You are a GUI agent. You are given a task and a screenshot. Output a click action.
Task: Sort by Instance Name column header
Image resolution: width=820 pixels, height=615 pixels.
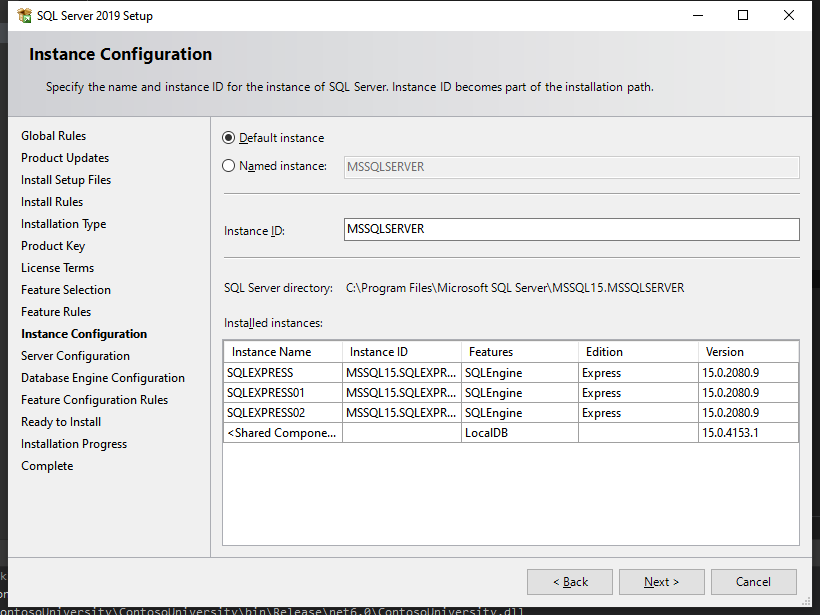[x=282, y=352]
